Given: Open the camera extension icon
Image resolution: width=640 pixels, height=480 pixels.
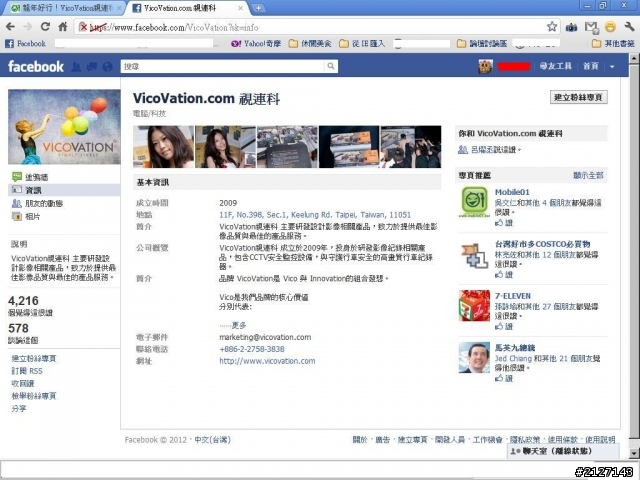Looking at the screenshot, I should click(x=571, y=27).
